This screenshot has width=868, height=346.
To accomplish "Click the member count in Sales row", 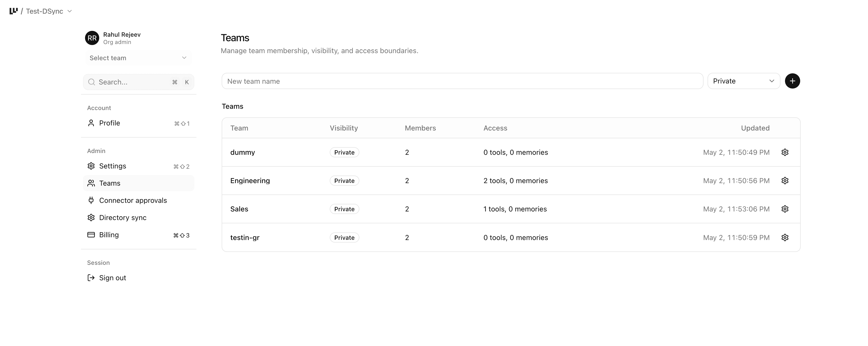I will tap(407, 209).
